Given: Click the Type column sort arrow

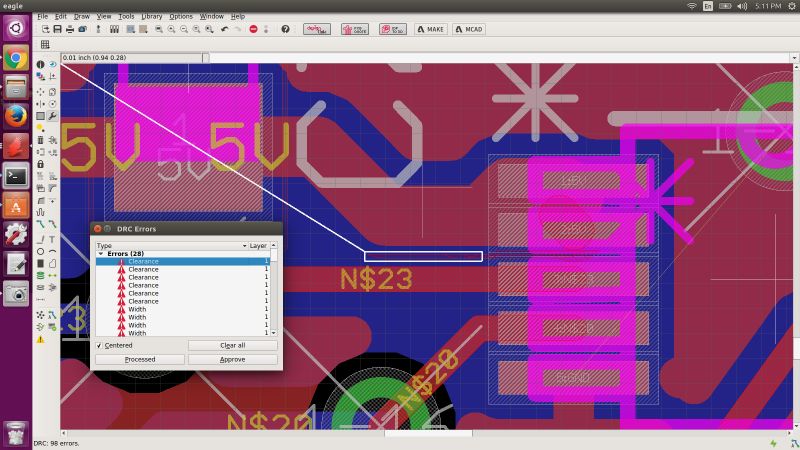Looking at the screenshot, I should [x=244, y=246].
